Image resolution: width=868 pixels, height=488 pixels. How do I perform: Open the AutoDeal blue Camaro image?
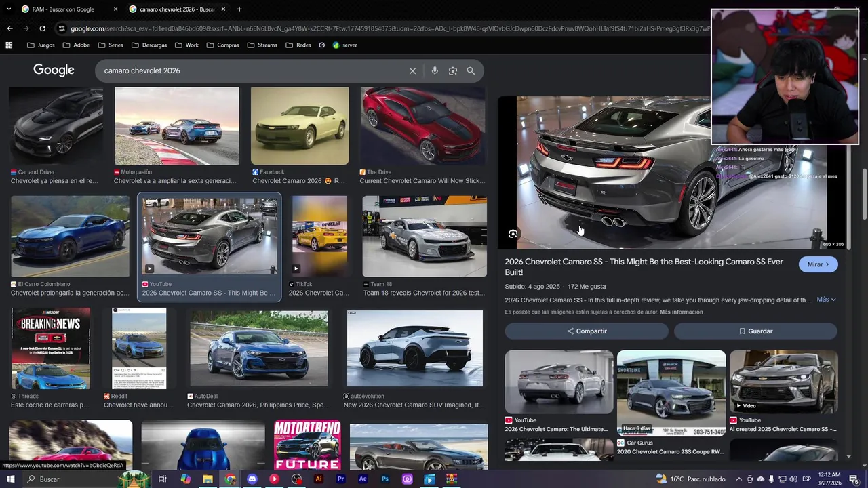click(259, 348)
